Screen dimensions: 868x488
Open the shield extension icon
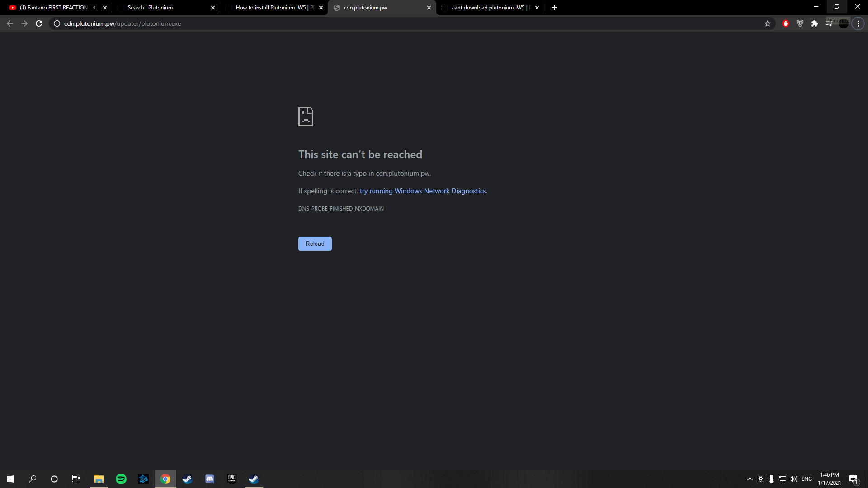[x=800, y=23]
